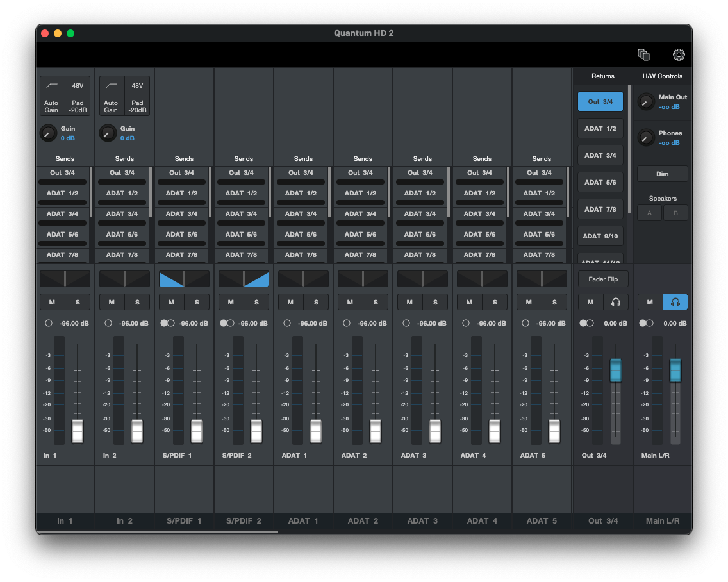This screenshot has width=728, height=582.
Task: Click the S/PDIF 1 channel name label
Action: [x=177, y=455]
